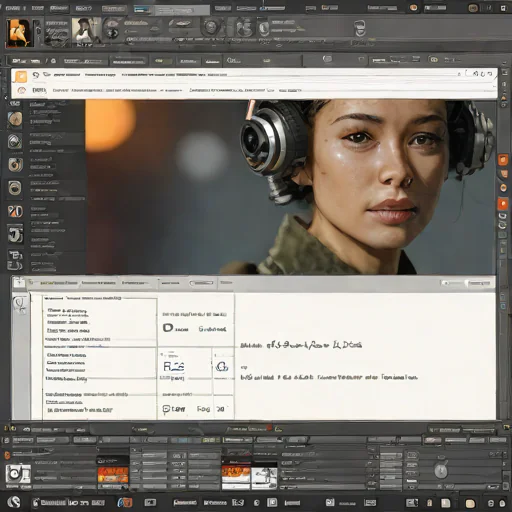Open the orange-blue app icon in bottom taskbar
512x512 pixels.
click(x=125, y=502)
